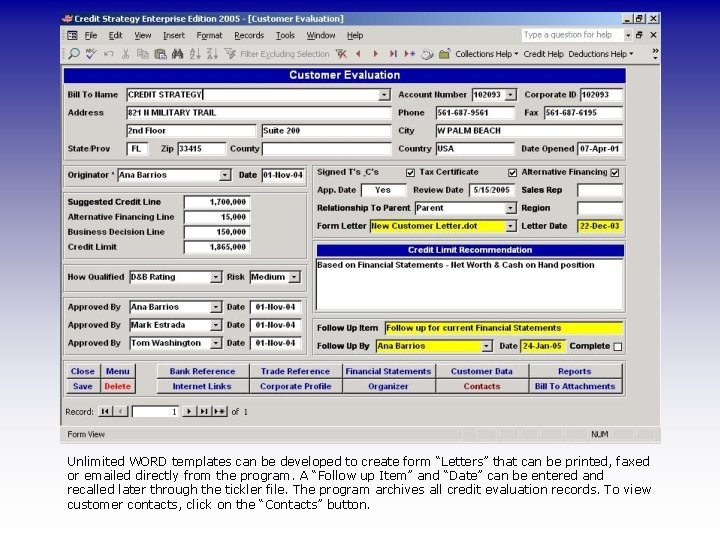Image resolution: width=720 pixels, height=540 pixels.
Task: Click the Filter Excluding Selection funnel icon
Action: (230, 54)
